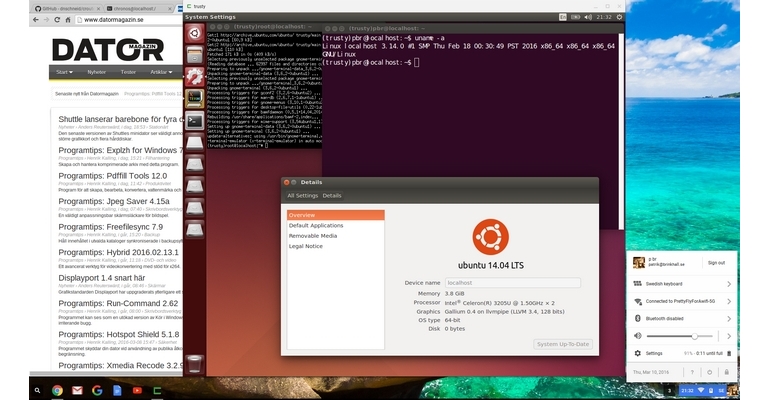Image resolution: width=770 pixels, height=400 pixels.
Task: Open the Trash icon in Unity launcher
Action: point(194,364)
